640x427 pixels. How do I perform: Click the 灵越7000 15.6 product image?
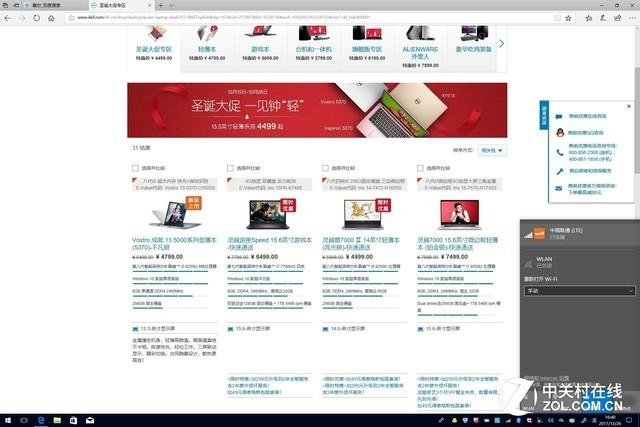[x=460, y=214]
